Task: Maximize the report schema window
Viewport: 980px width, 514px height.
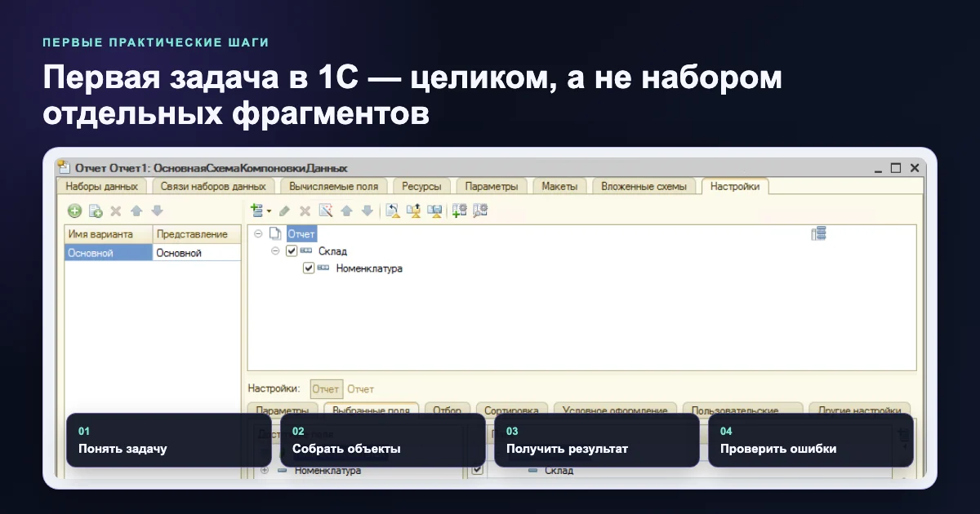Action: pyautogui.click(x=896, y=168)
